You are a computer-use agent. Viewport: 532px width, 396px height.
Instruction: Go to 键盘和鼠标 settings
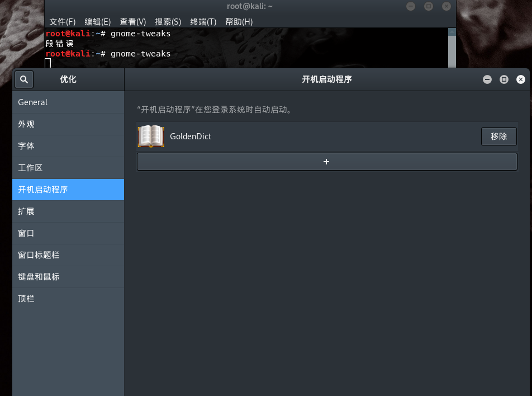click(68, 277)
